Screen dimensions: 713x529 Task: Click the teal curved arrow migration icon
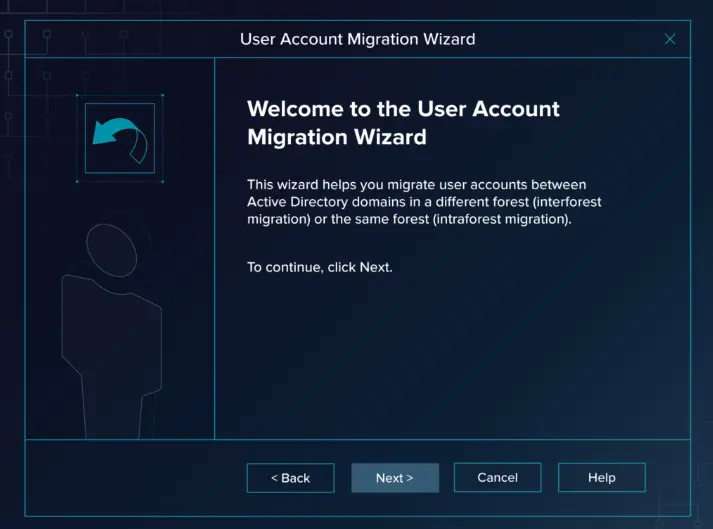tap(120, 138)
